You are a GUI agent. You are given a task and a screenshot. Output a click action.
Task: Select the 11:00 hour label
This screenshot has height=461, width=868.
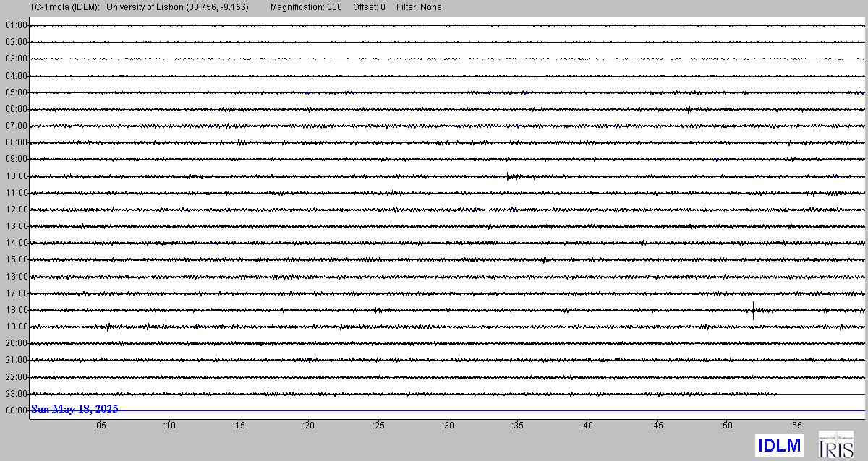pyautogui.click(x=16, y=193)
